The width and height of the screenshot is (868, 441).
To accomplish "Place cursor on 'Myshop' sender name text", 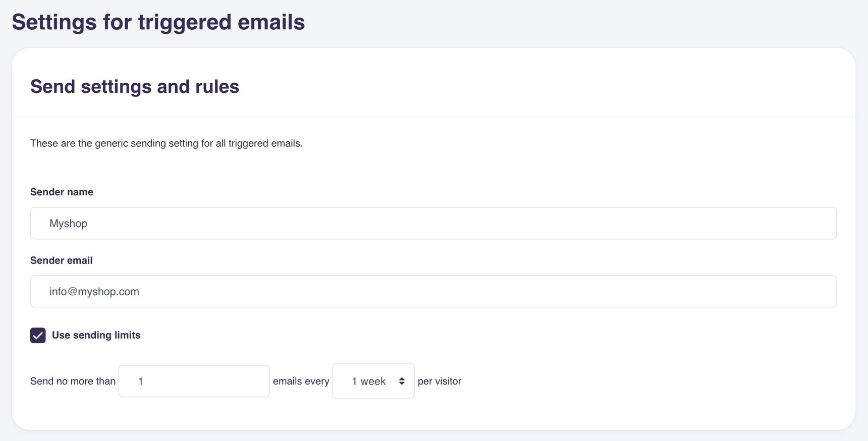I will tap(68, 223).
